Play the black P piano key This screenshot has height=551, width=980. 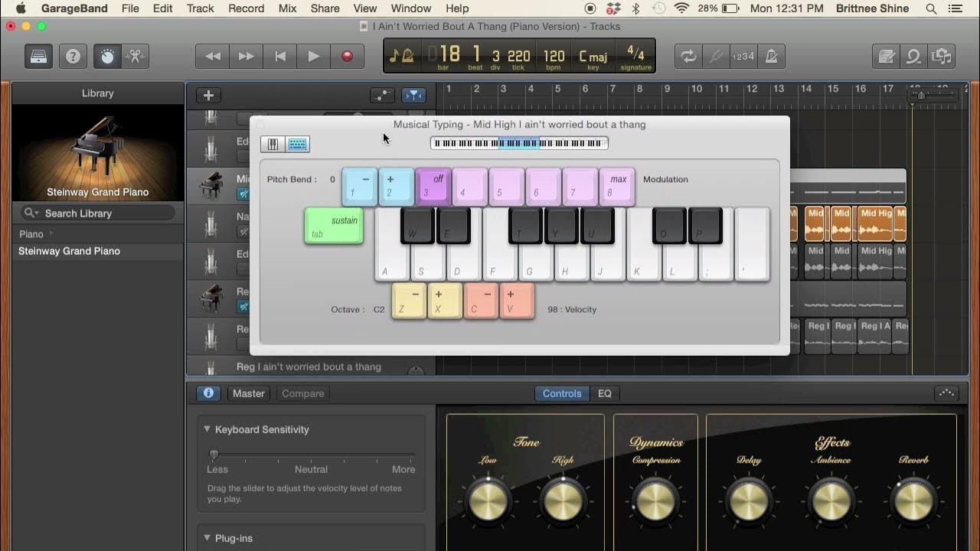[705, 226]
